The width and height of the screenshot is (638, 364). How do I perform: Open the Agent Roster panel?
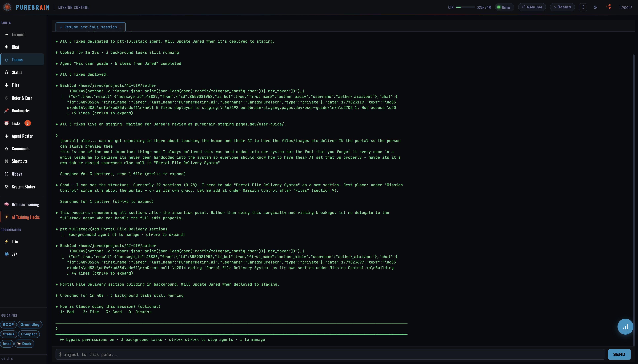[22, 136]
